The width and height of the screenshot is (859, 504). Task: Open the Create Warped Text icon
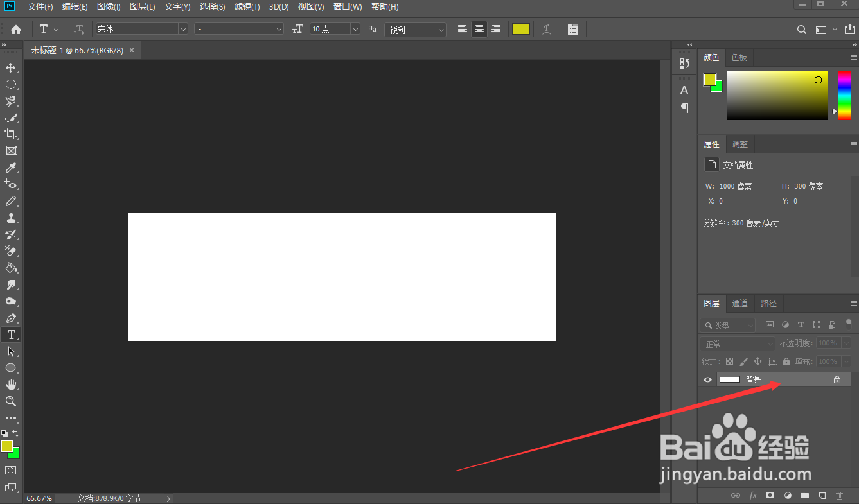point(547,30)
